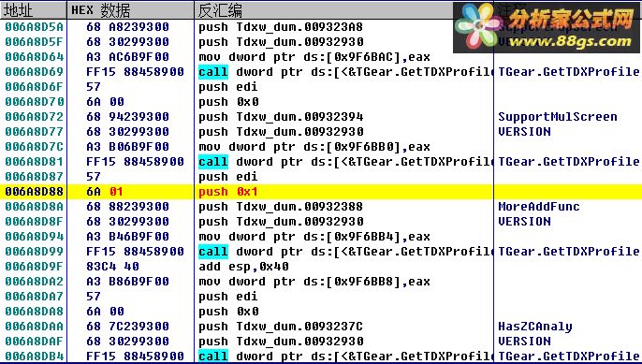
Task: Click mov to ds:[0x9F6BB0] instruction
Action: [x=314, y=147]
